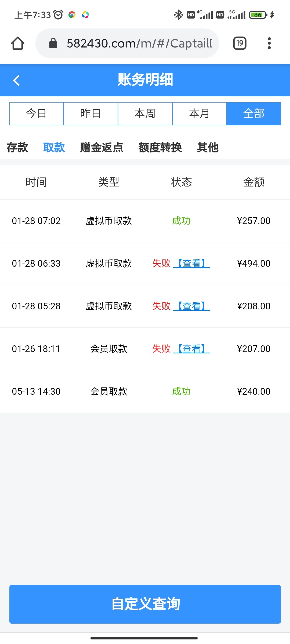Viewport: 290px width, 644px height.
Task: Open 查看 link for ¥207.00 failed withdrawal
Action: pyautogui.click(x=192, y=349)
